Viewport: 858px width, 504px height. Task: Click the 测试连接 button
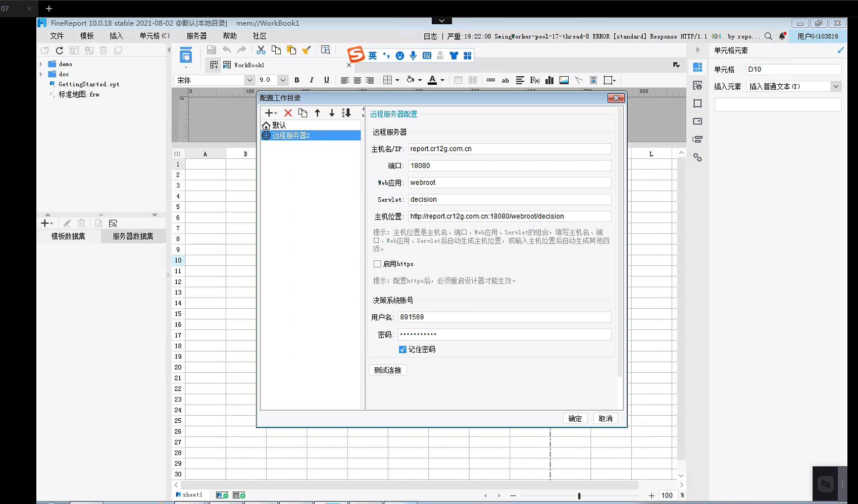click(387, 370)
